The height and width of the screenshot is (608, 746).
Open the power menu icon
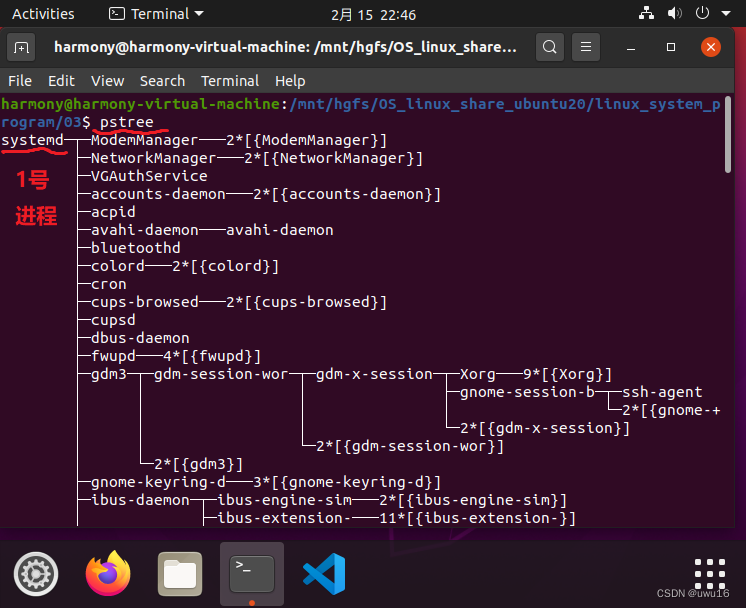[x=702, y=13]
